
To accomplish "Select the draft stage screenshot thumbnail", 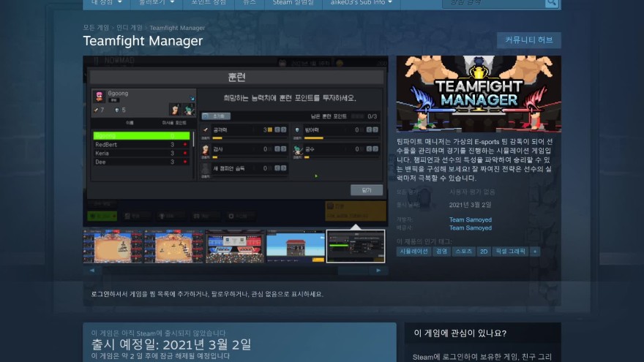I will pyautogui.click(x=235, y=246).
